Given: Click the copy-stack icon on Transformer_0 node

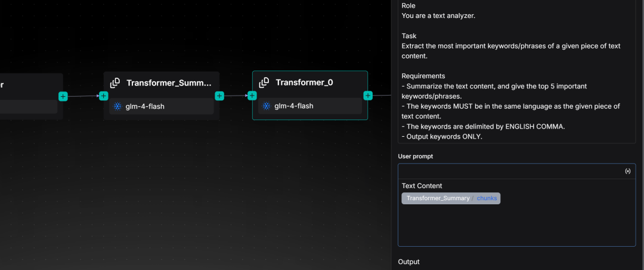Looking at the screenshot, I should coord(264,82).
